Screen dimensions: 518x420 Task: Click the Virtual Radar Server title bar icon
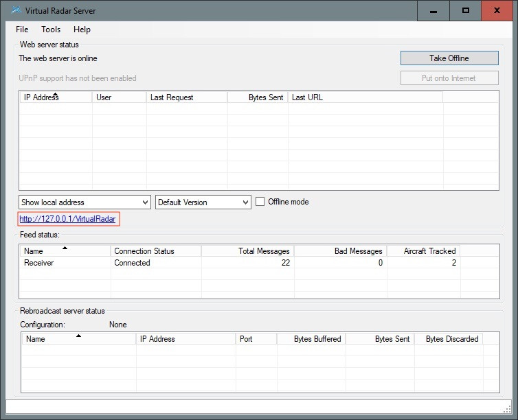click(x=16, y=10)
